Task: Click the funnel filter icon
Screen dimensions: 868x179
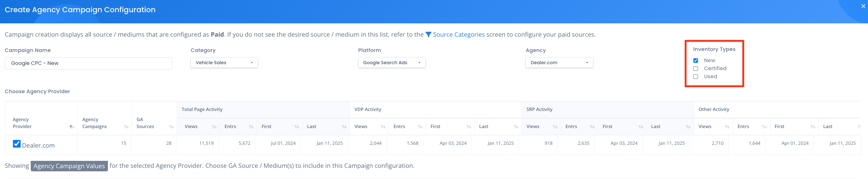Action: [428, 35]
